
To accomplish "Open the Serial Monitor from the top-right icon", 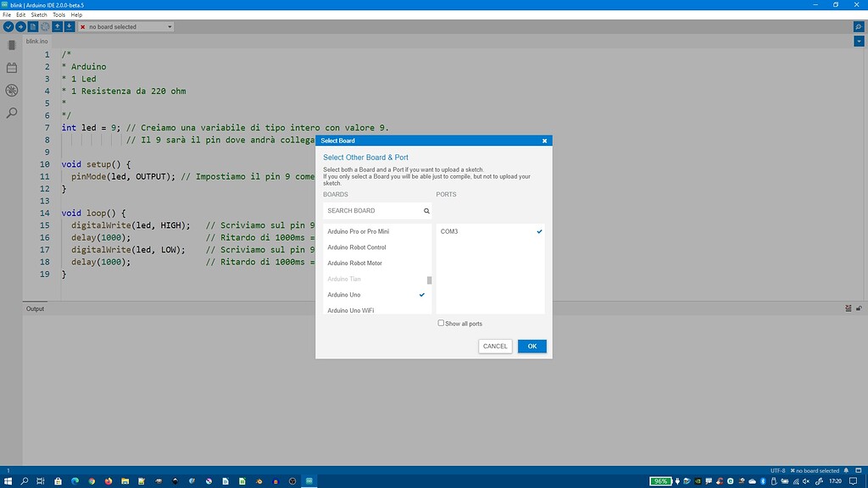I will [x=858, y=26].
